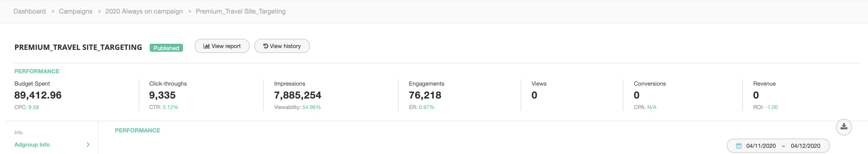The image size is (868, 154).
Task: Click the download export icon
Action: [843, 127]
